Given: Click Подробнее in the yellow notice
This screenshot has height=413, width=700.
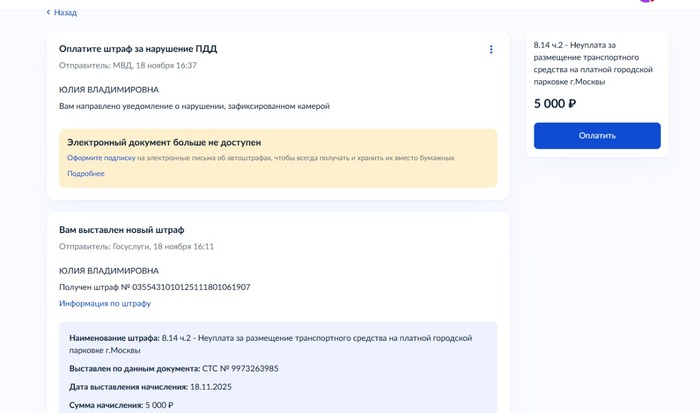Looking at the screenshot, I should click(x=86, y=173).
